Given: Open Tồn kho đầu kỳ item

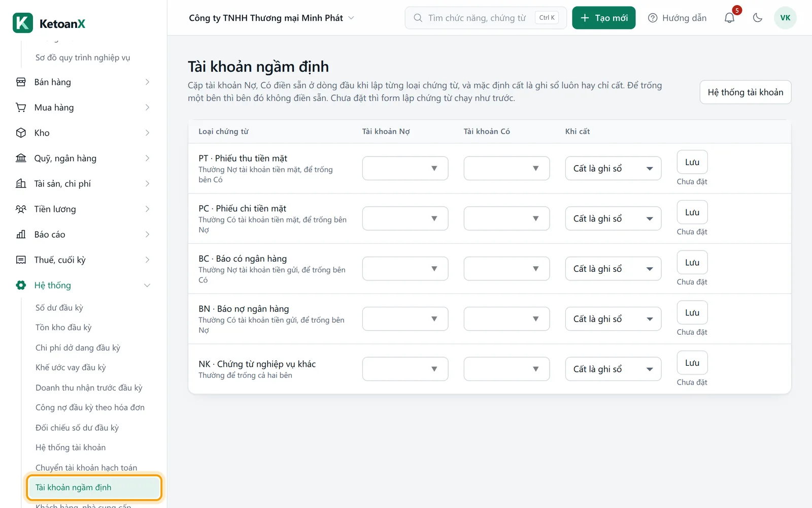Looking at the screenshot, I should click(63, 327).
